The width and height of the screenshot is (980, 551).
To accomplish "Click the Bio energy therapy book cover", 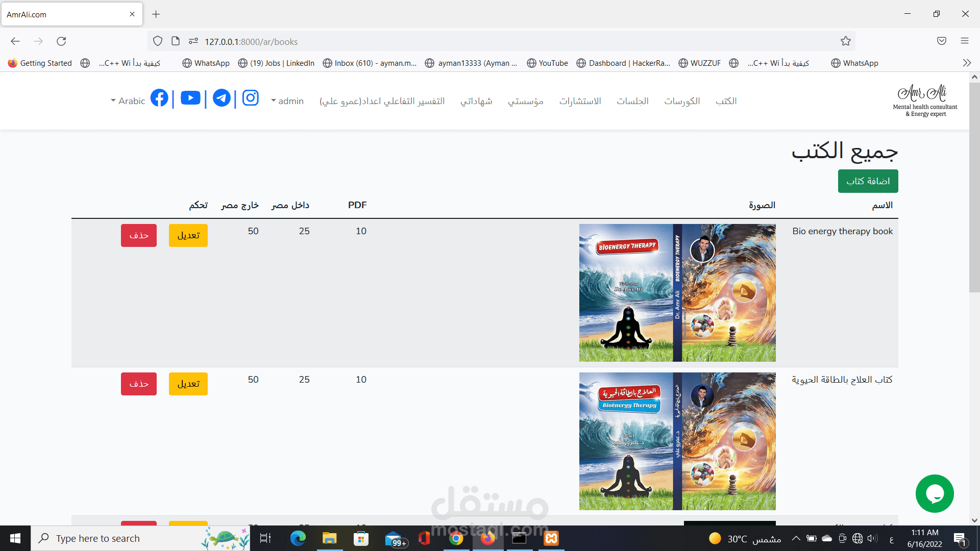I will (x=677, y=293).
